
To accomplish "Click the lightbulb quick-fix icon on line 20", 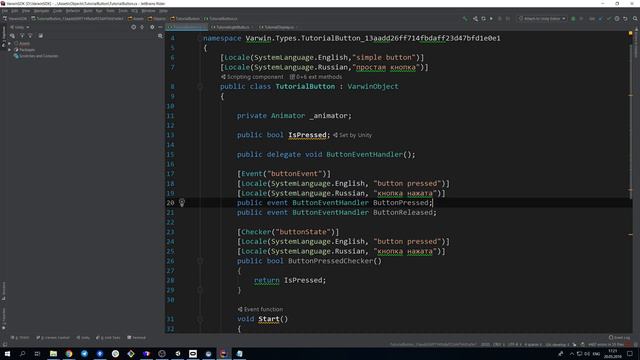I will 182,202.
